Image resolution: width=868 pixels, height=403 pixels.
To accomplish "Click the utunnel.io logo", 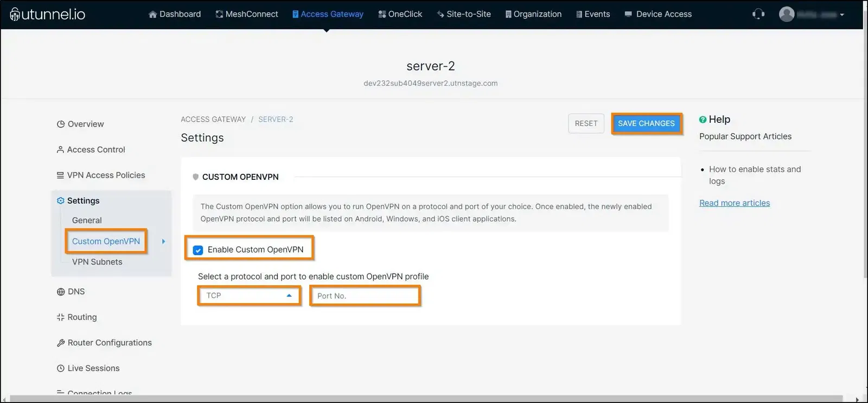I will pyautogui.click(x=48, y=14).
